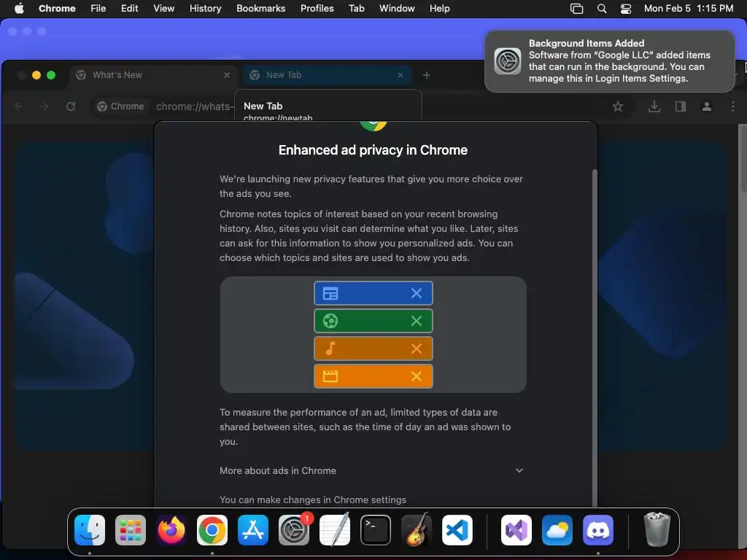Click the Chrome reload page icon

[x=71, y=106]
